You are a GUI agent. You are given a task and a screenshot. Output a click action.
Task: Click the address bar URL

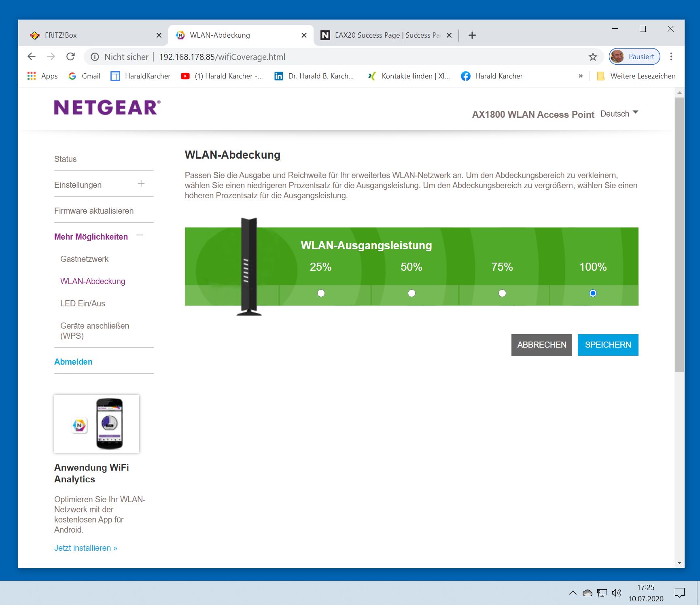click(222, 57)
